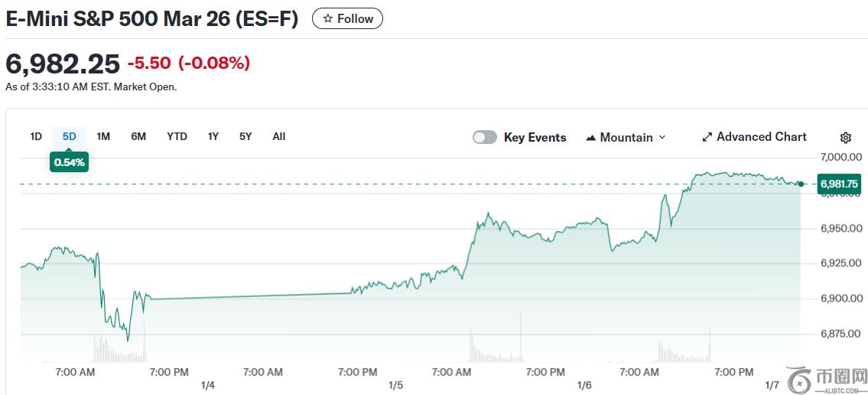Select the 6M range tab

138,136
